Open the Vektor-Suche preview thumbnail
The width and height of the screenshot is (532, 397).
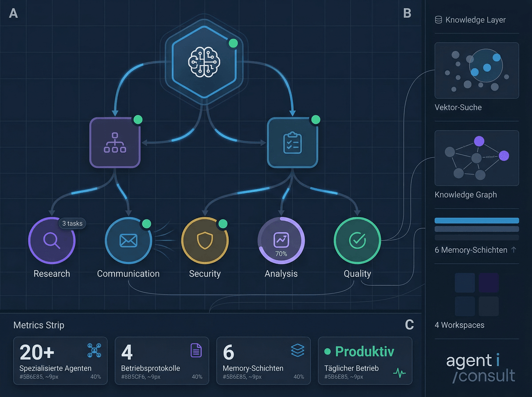[x=477, y=70]
